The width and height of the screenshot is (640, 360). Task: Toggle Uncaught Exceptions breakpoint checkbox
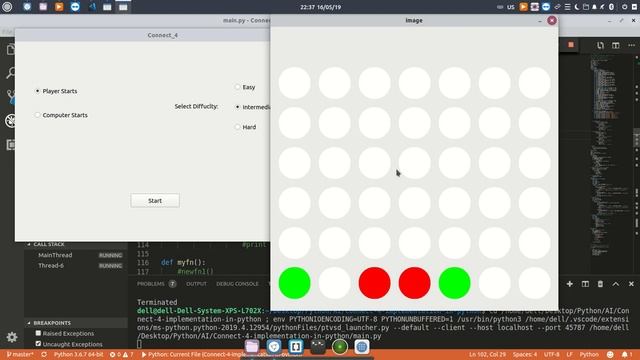coord(38,344)
